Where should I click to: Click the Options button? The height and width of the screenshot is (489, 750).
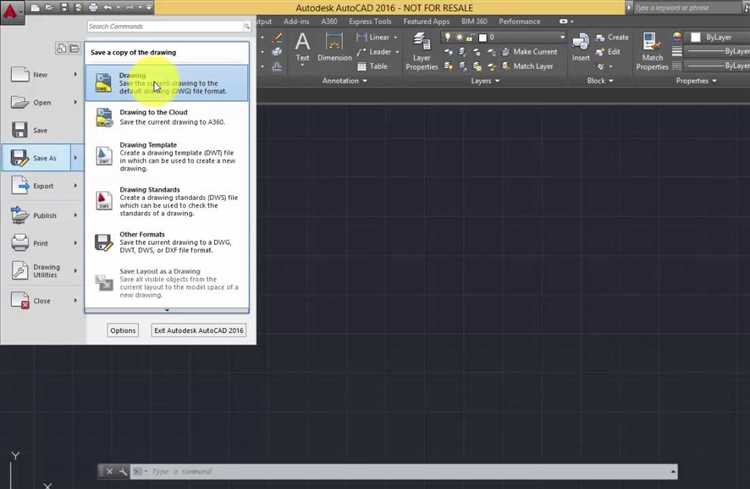122,330
